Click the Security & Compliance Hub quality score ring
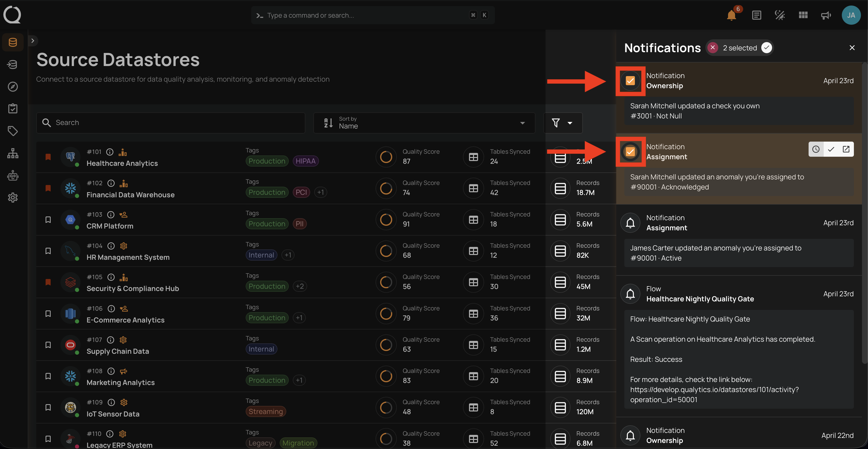Image resolution: width=868 pixels, height=449 pixels. [x=386, y=282]
